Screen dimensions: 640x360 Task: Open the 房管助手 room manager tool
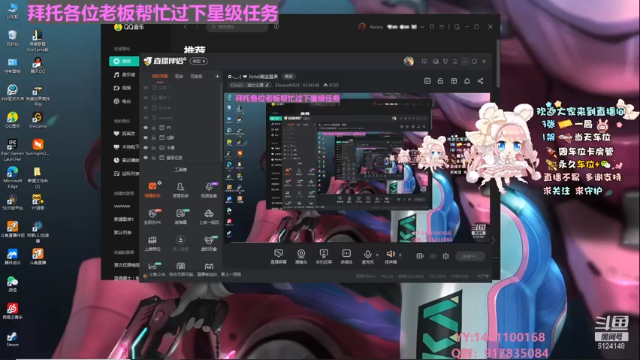point(180,190)
